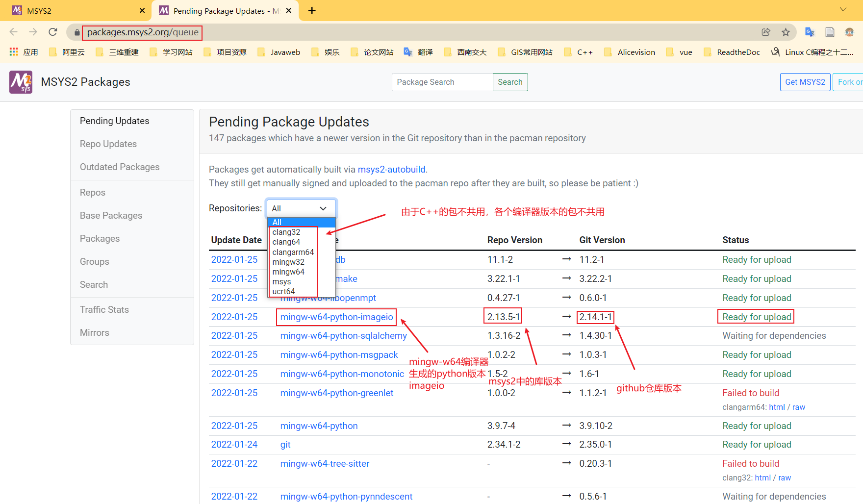Open clangarm64 html build log link
Viewport: 863px width, 504px height.
pos(777,407)
